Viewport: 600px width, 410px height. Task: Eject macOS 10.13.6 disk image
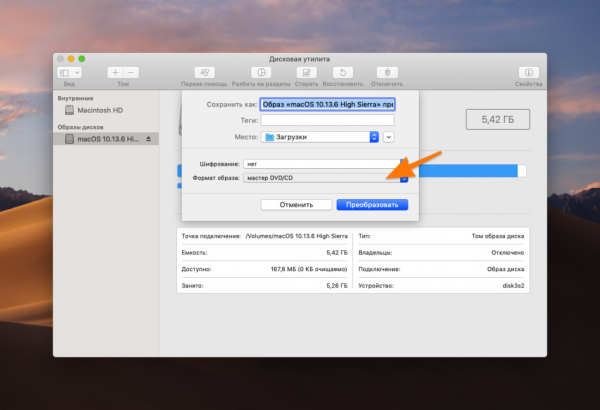pos(148,139)
